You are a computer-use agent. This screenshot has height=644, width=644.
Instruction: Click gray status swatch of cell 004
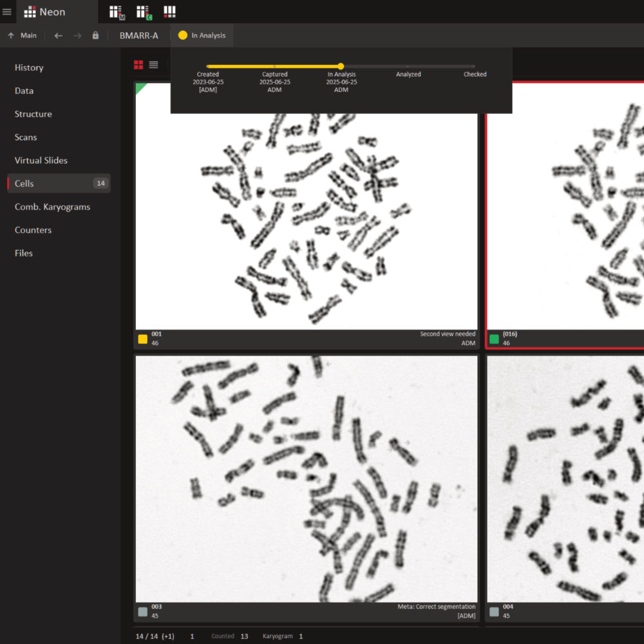pyautogui.click(x=494, y=611)
